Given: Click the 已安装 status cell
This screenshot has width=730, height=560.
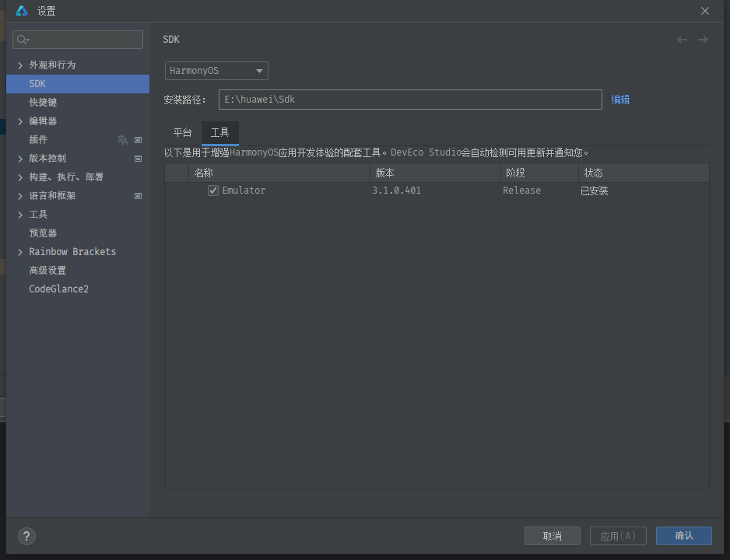Looking at the screenshot, I should (594, 191).
